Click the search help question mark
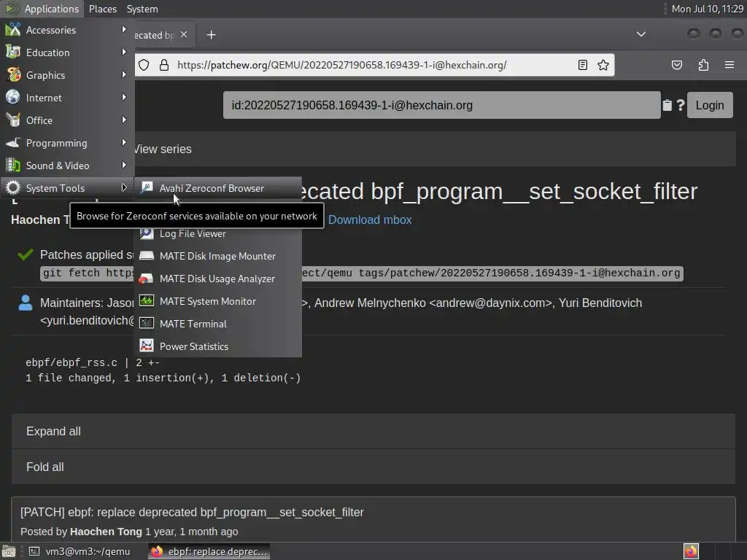747x560 pixels. click(681, 105)
